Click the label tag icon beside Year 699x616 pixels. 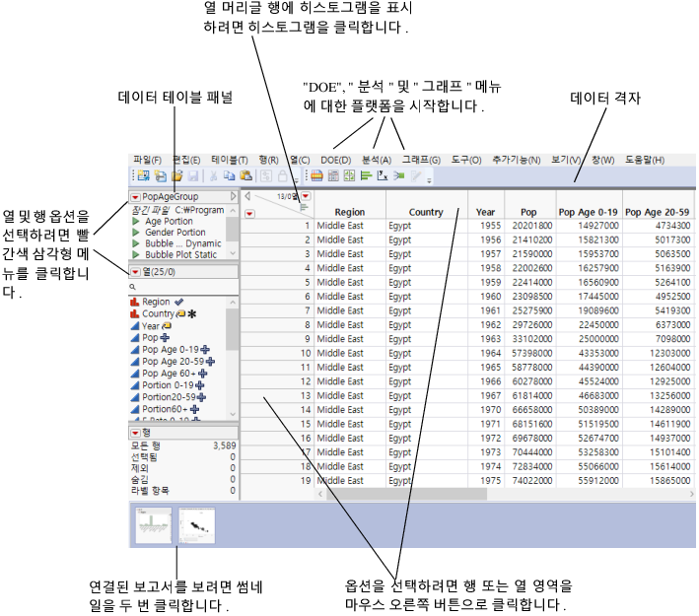(167, 326)
